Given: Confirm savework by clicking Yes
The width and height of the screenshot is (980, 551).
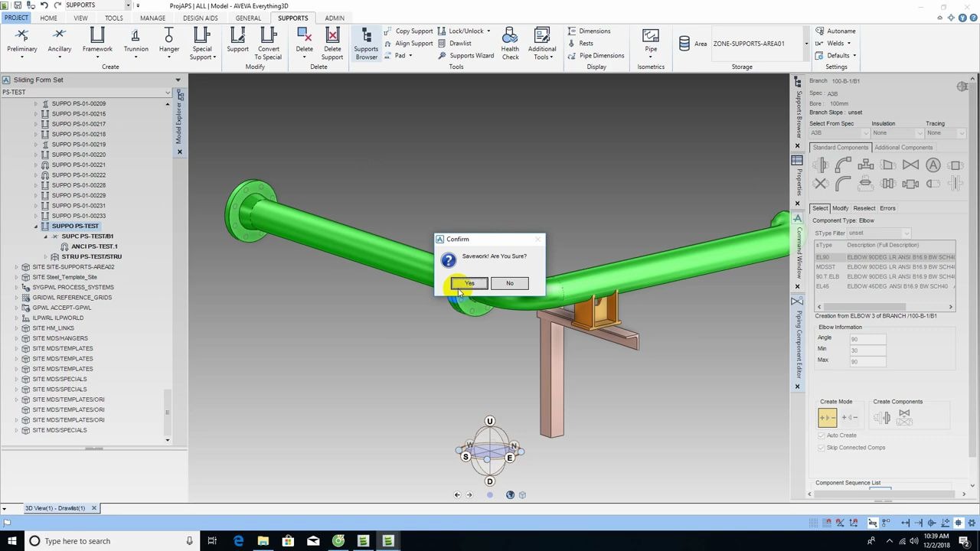Looking at the screenshot, I should [469, 284].
